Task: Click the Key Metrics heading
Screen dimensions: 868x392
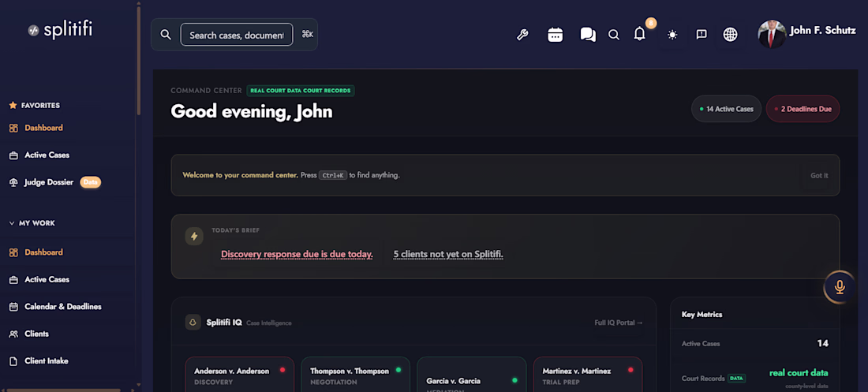Action: 702,315
